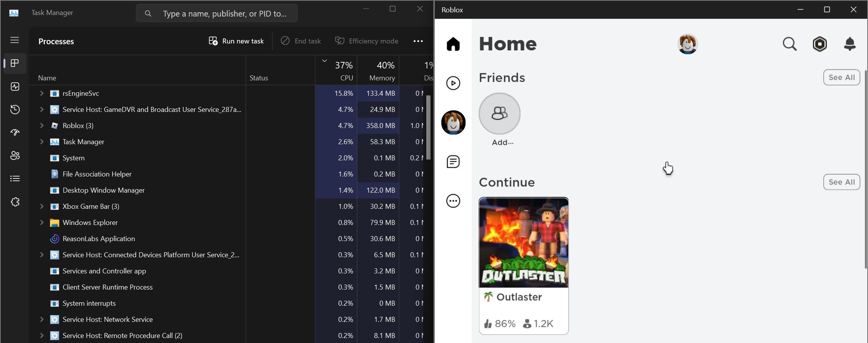Sort processes by Disk column header
868x343 pixels.
(x=416, y=70)
